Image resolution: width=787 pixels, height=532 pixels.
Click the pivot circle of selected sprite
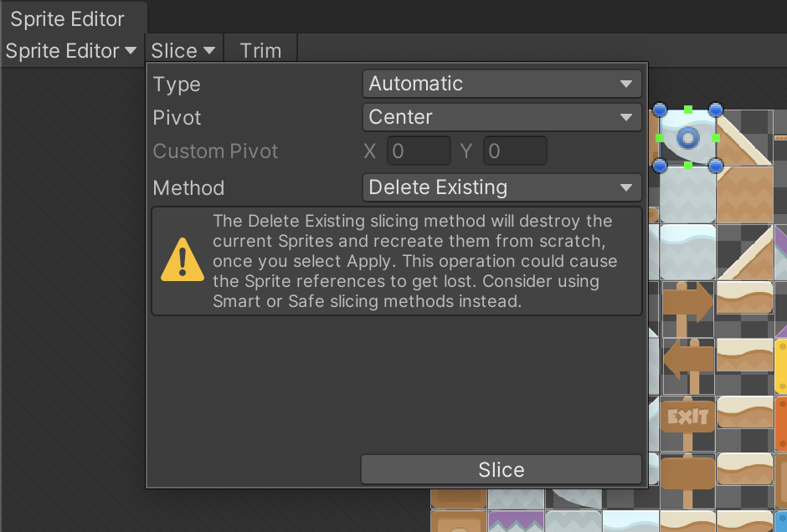687,138
